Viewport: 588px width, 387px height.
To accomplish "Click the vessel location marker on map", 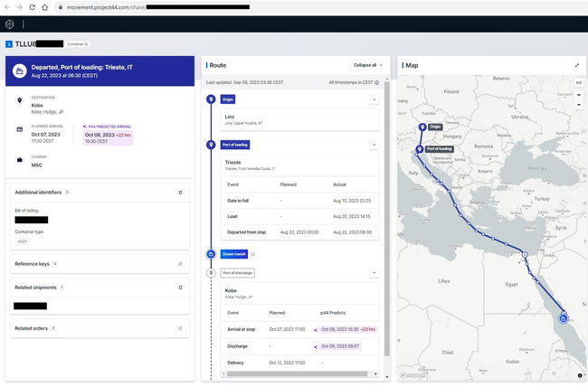I will pyautogui.click(x=563, y=317).
